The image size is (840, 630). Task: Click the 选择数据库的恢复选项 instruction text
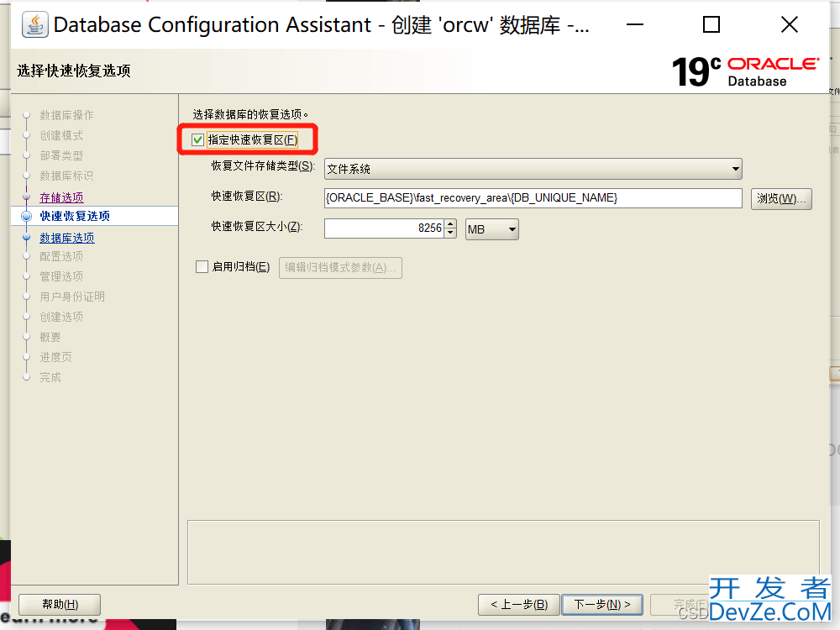[250, 114]
